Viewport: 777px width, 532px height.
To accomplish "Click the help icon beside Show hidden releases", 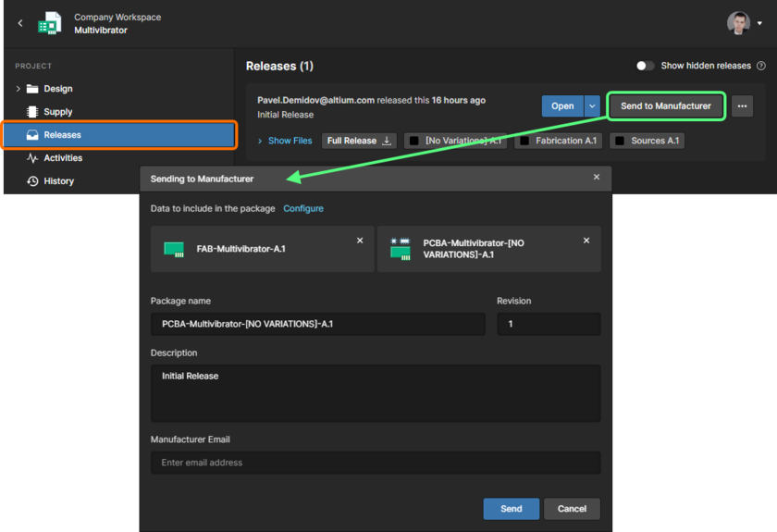I will click(761, 67).
